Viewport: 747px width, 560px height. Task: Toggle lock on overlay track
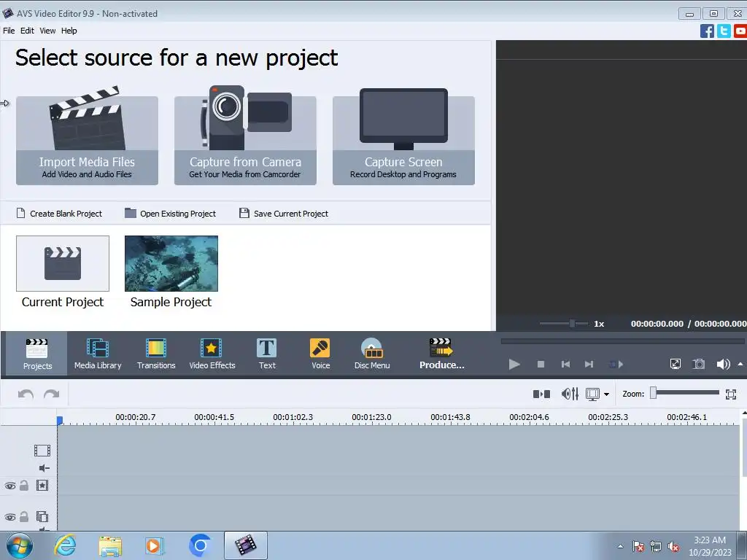pos(24,517)
